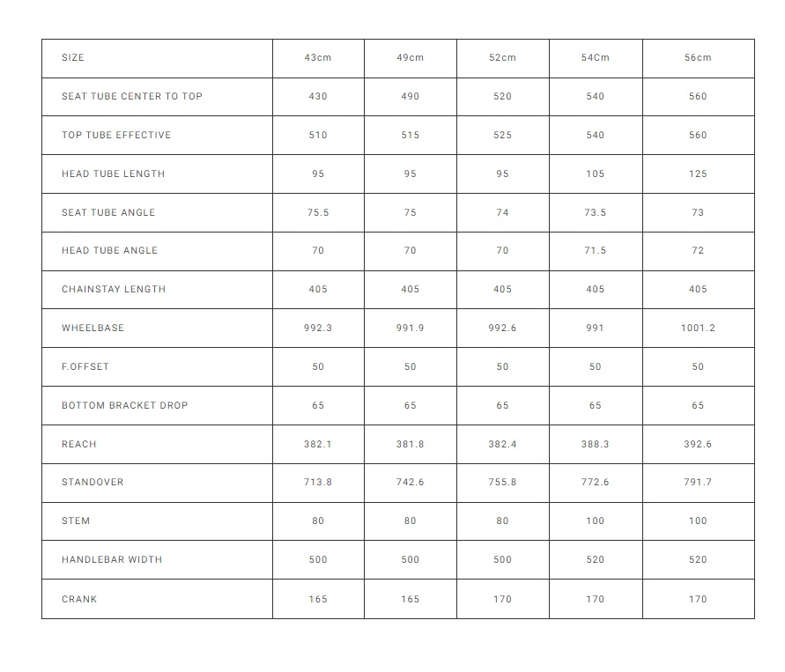The image size is (785, 672).
Task: Select the 56cm column header
Action: coord(698,58)
